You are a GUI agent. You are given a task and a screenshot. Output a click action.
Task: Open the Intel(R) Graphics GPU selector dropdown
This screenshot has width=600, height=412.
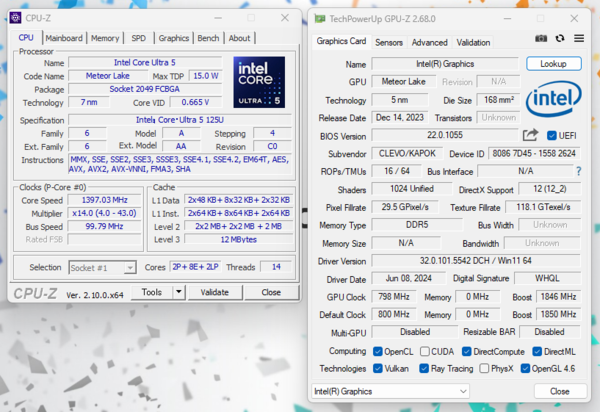point(390,391)
